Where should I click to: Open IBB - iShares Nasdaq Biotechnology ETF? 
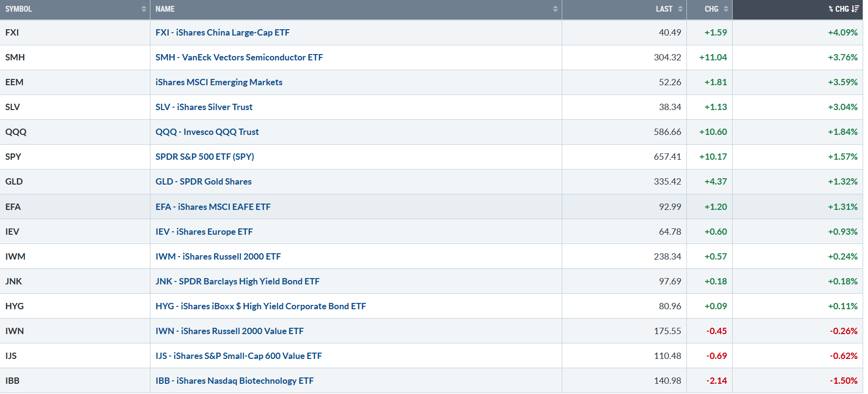(234, 381)
